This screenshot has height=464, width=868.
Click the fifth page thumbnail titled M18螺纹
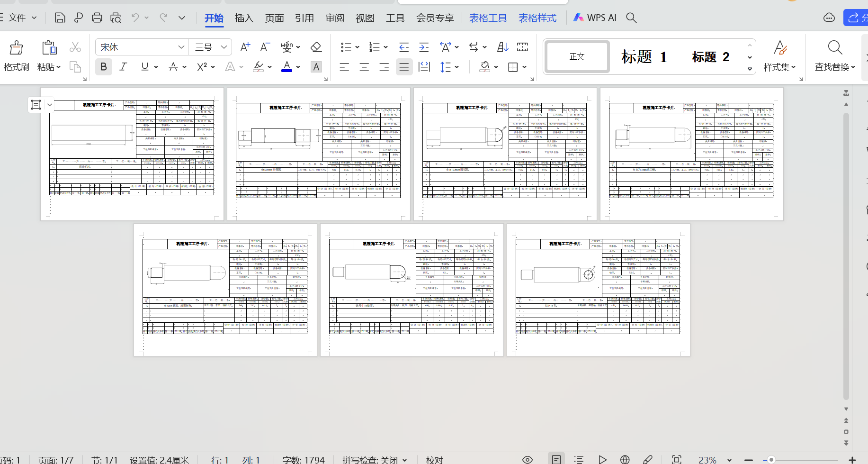click(x=225, y=290)
